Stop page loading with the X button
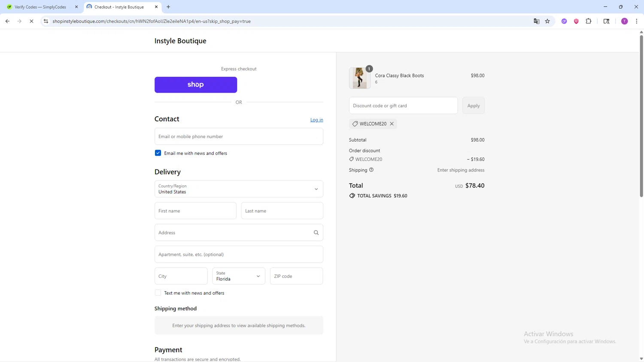This screenshot has width=644, height=362. [31, 21]
